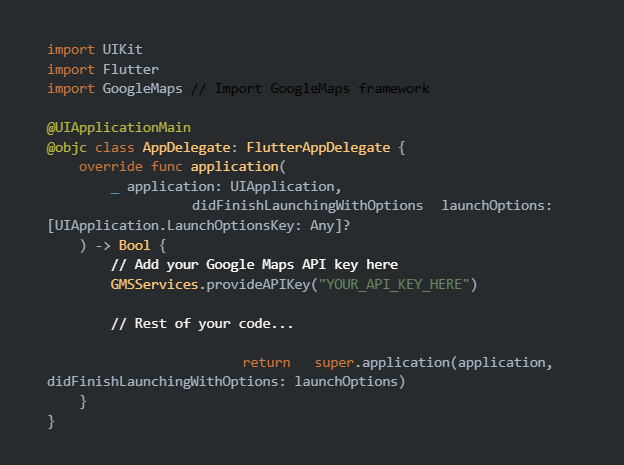
Task: Click GMSServices in the API key line
Action: [x=154, y=284]
